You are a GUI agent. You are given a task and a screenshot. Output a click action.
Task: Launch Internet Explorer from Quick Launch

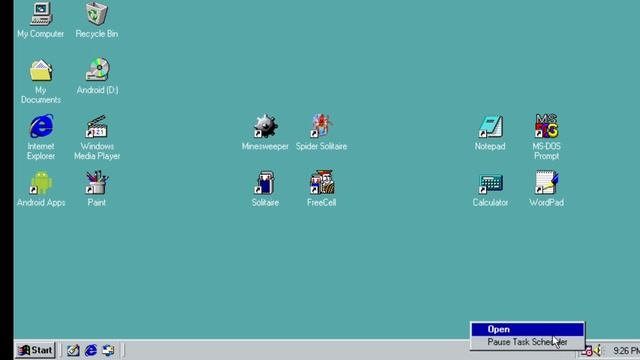click(91, 350)
